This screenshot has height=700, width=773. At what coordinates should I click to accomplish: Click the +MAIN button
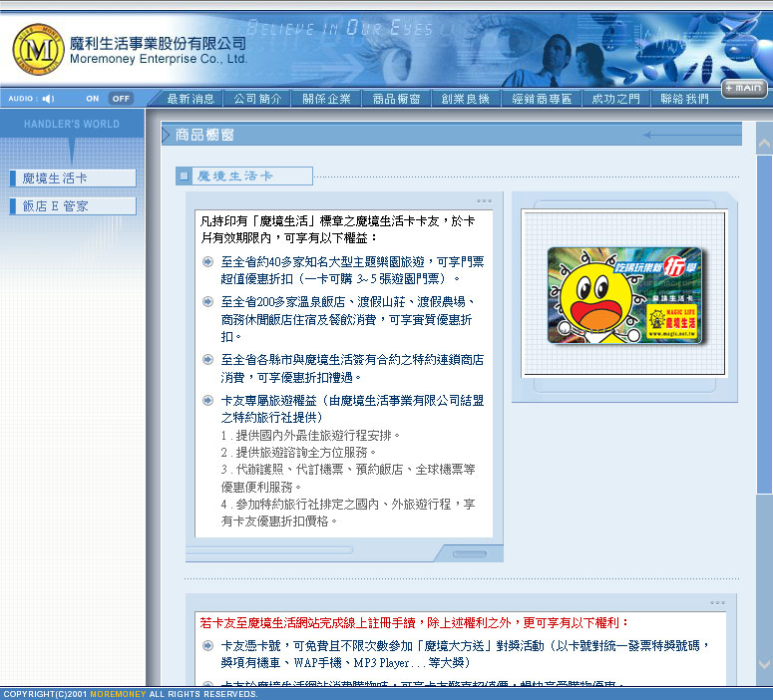(x=744, y=88)
